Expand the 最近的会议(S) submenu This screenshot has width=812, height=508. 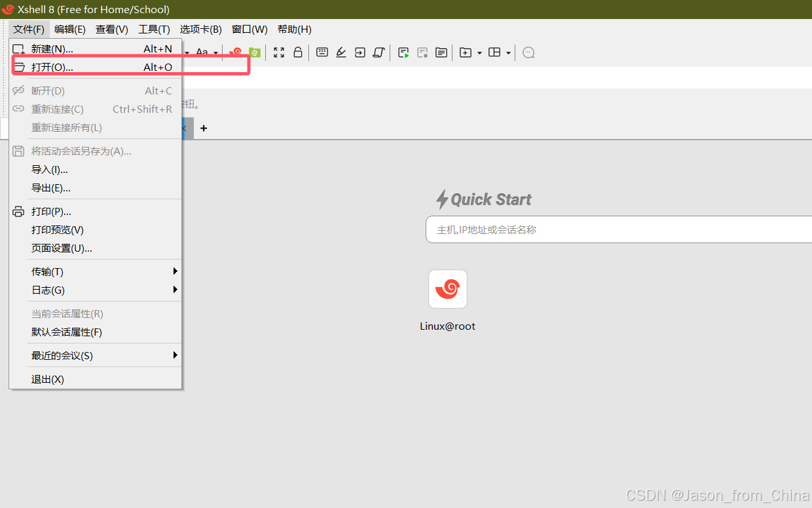click(96, 356)
